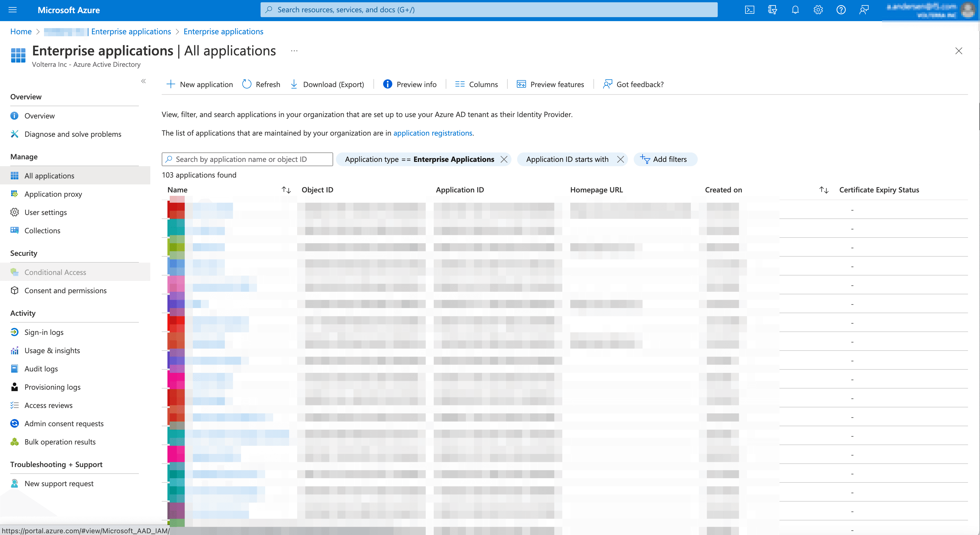Select Sign-in logs under Activity
The height and width of the screenshot is (535, 980).
pos(43,331)
